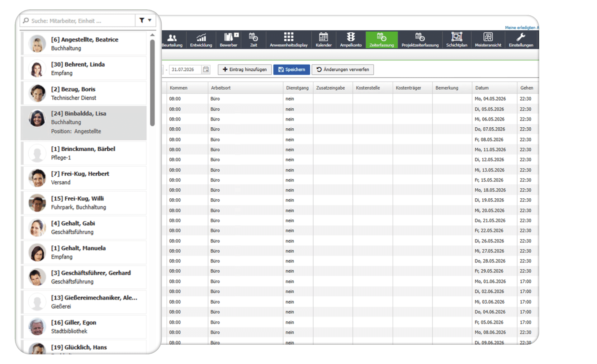
Task: Sort by the Kostenstelle column header
Action: [x=373, y=88]
